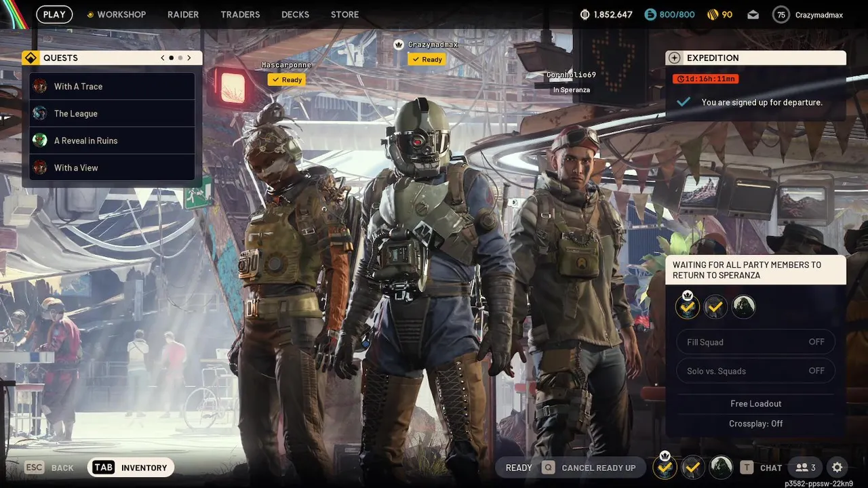Click the With A Trace quest icon
This screenshot has height=488, width=868.
click(40, 86)
